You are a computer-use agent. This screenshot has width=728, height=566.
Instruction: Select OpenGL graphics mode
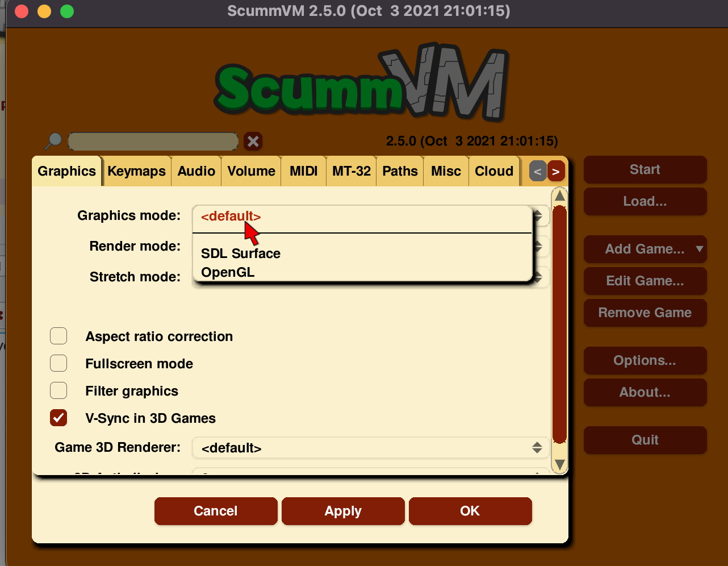[x=228, y=272]
